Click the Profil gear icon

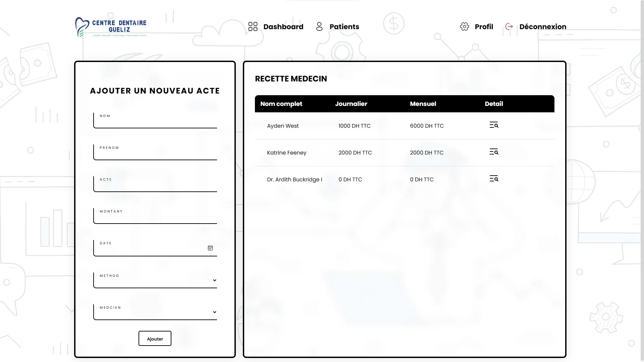tap(464, 26)
